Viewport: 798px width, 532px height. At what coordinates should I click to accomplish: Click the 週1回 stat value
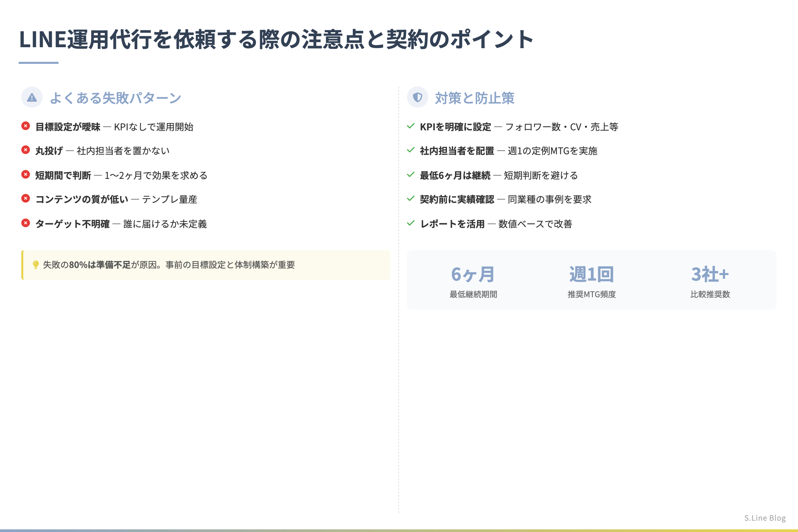[592, 274]
